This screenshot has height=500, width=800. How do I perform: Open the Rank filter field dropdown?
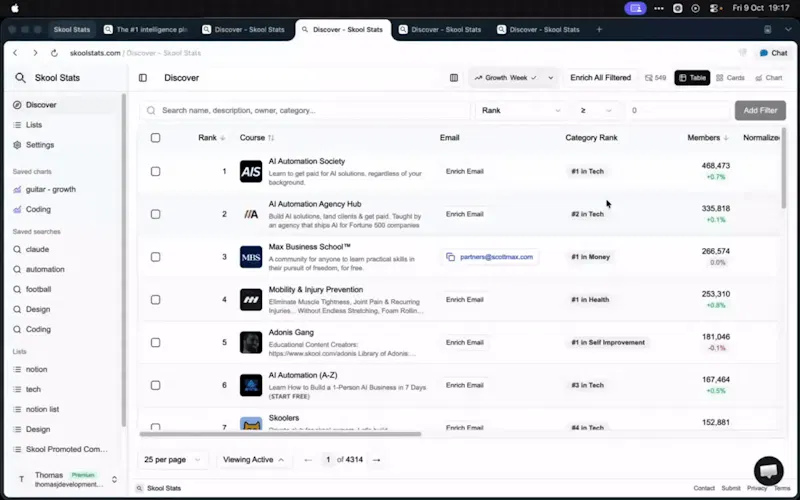tap(521, 110)
